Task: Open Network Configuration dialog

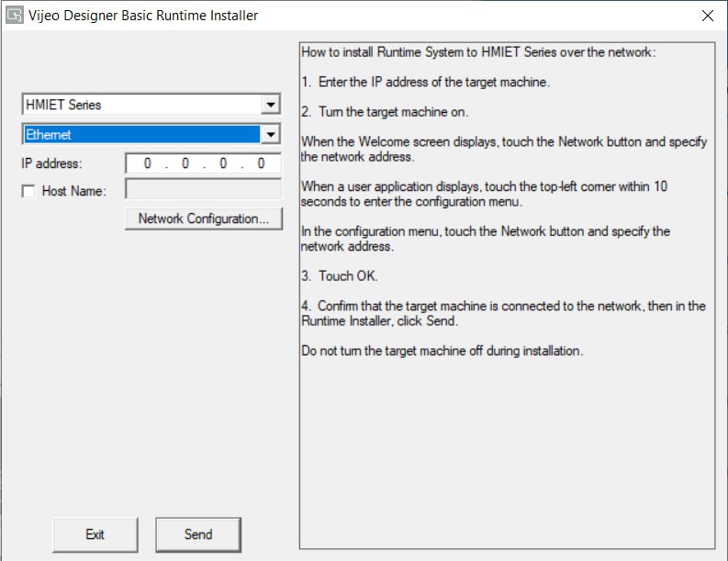Action: [204, 219]
